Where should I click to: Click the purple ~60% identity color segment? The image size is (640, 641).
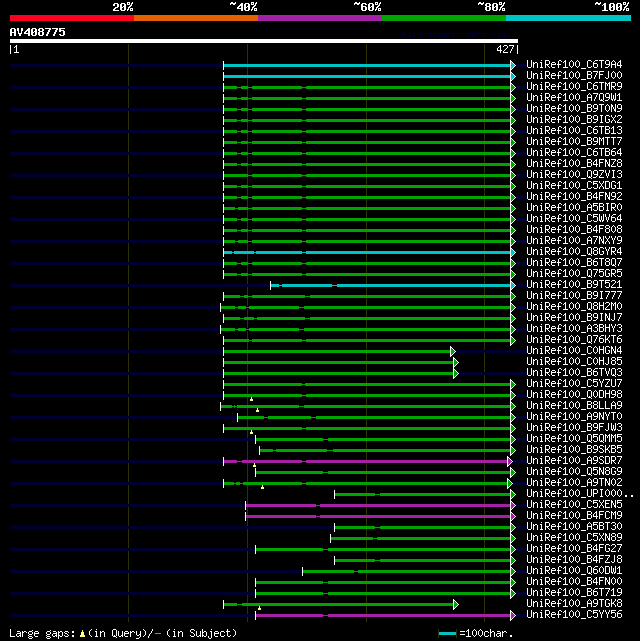coord(320,18)
